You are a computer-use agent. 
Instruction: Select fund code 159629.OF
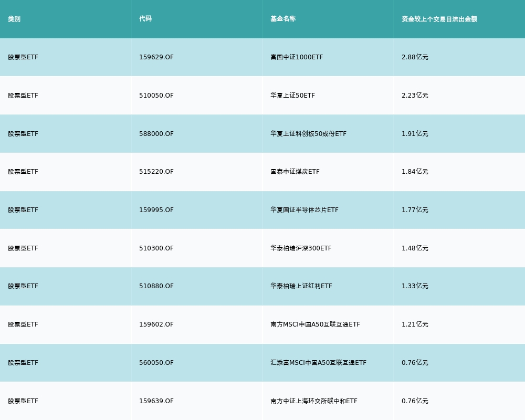(x=156, y=57)
